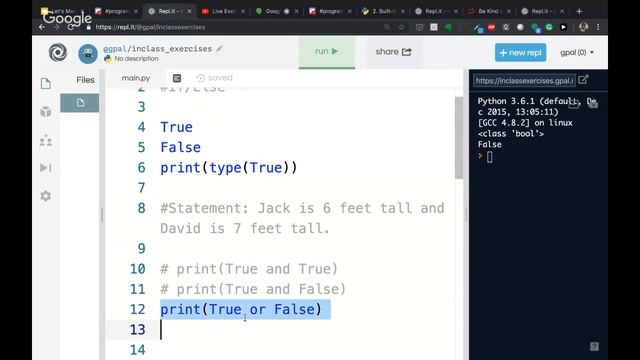Switch to the Live Event browser tab

click(223, 11)
